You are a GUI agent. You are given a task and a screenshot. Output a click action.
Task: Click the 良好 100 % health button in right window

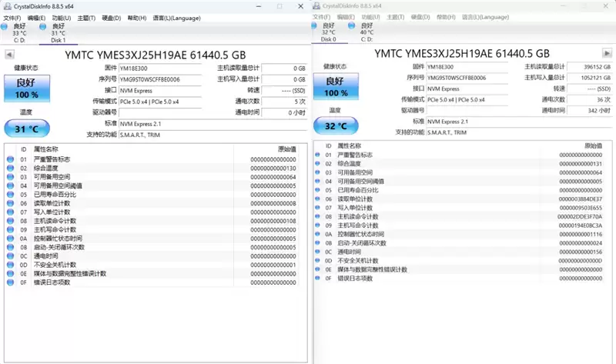pyautogui.click(x=336, y=86)
